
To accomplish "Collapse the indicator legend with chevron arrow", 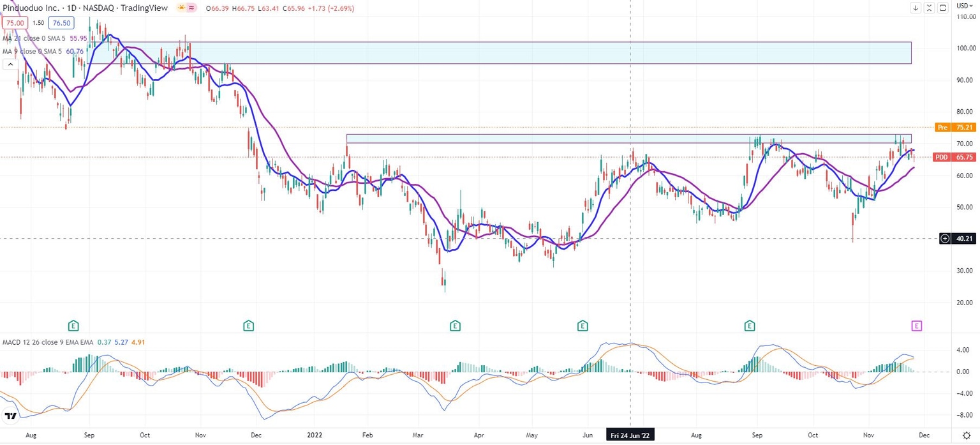I will (10, 64).
